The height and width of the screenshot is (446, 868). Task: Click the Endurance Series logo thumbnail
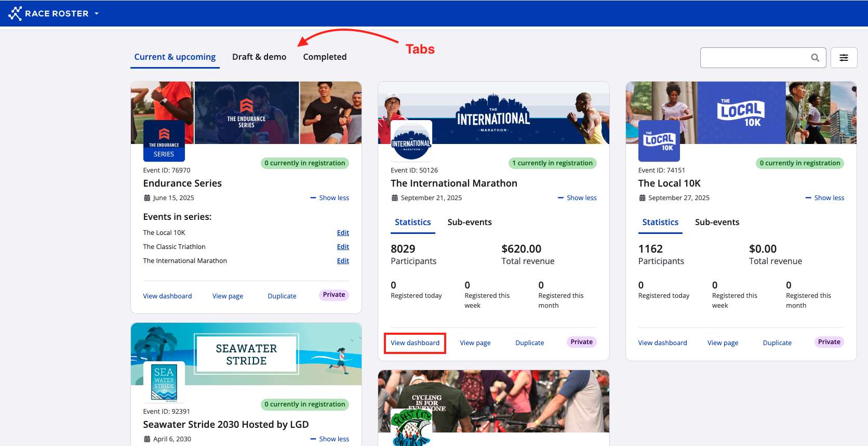pyautogui.click(x=164, y=140)
